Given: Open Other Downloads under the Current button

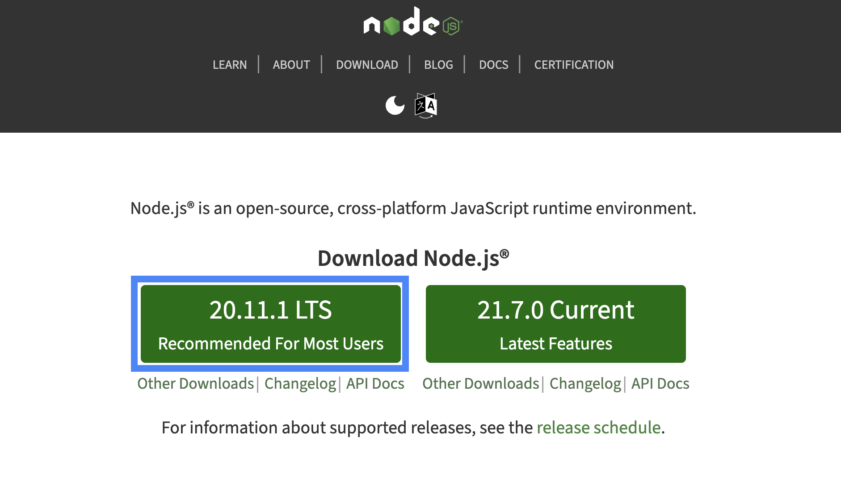Looking at the screenshot, I should [481, 383].
